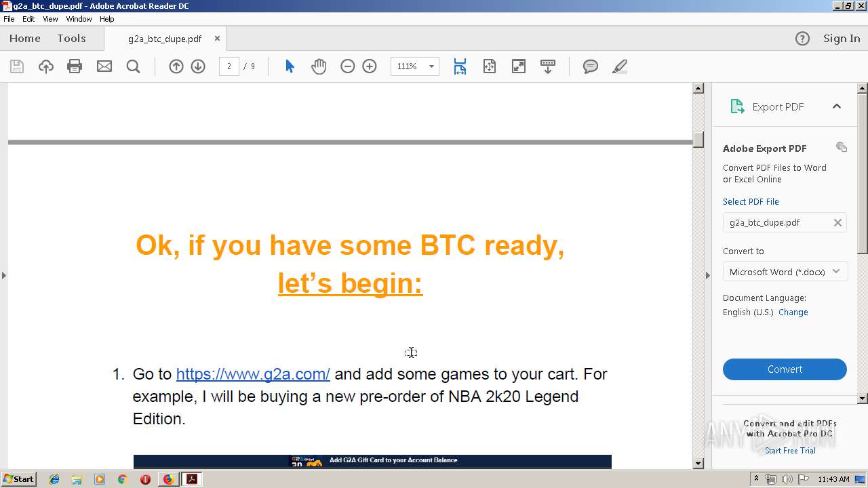This screenshot has height=488, width=868.
Task: Launch Chrome from the taskbar
Action: tap(123, 479)
